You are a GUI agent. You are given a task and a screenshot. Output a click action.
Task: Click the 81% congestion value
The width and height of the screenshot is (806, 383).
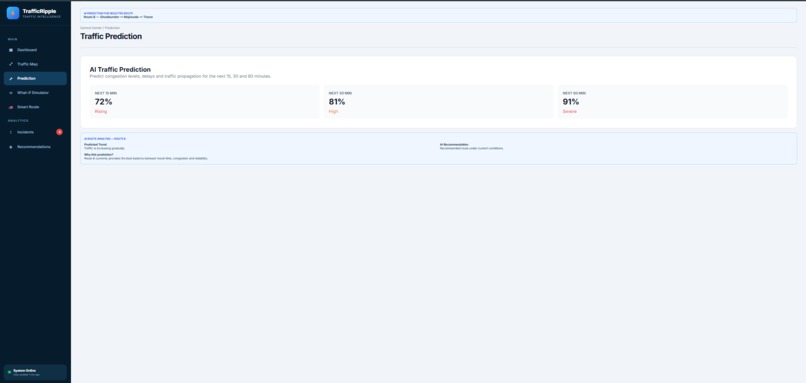[337, 102]
